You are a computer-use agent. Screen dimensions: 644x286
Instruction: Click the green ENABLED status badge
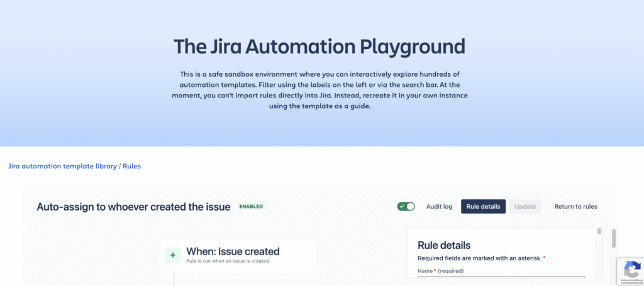click(251, 206)
